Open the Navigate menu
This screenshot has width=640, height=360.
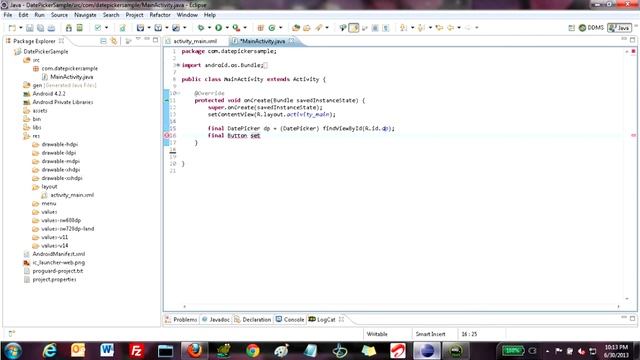(85, 15)
